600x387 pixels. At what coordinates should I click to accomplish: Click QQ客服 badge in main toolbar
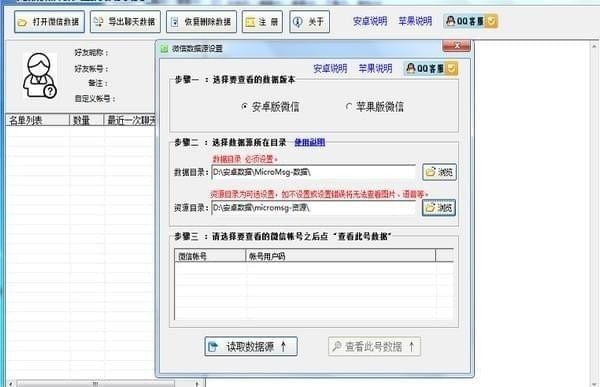coord(471,21)
